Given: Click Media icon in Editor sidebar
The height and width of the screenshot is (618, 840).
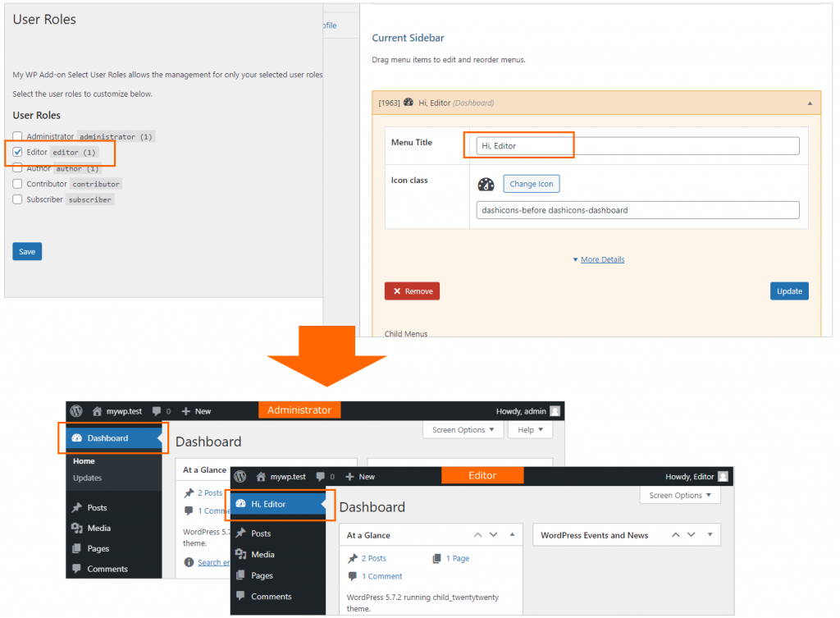Looking at the screenshot, I should coord(241,554).
